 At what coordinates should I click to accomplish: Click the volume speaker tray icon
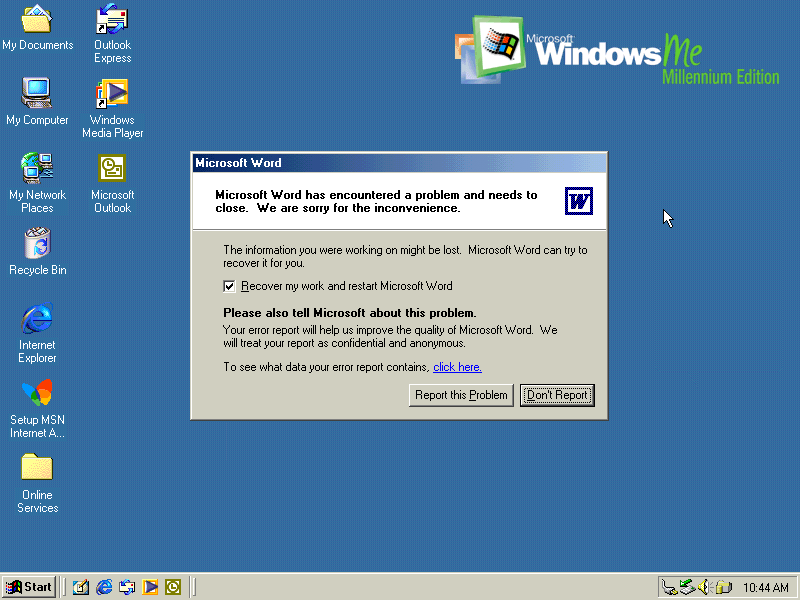(705, 587)
